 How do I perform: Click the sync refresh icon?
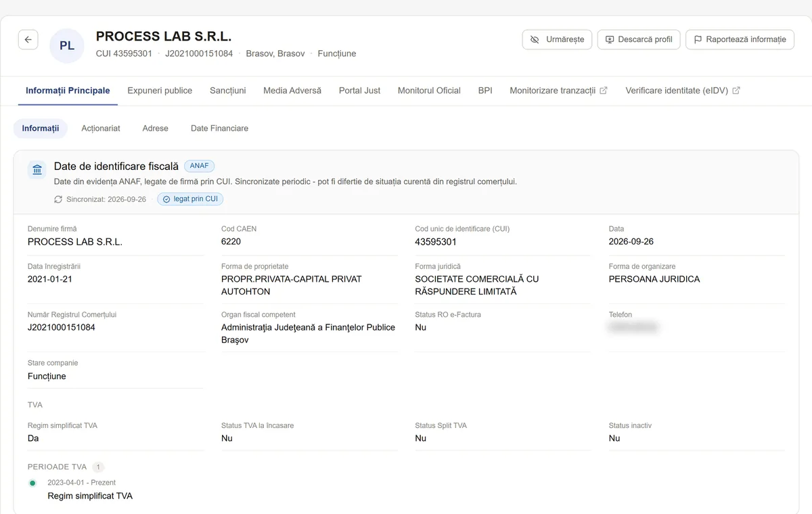coord(58,199)
